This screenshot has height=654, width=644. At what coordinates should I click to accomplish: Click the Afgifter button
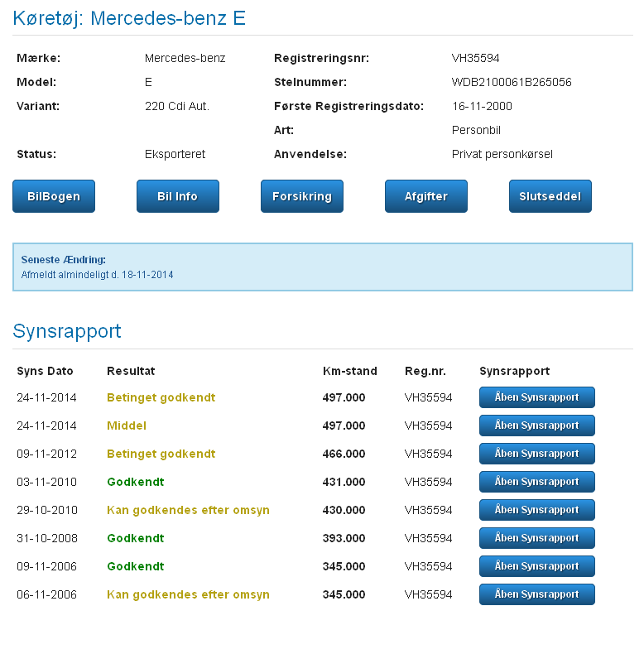point(426,196)
